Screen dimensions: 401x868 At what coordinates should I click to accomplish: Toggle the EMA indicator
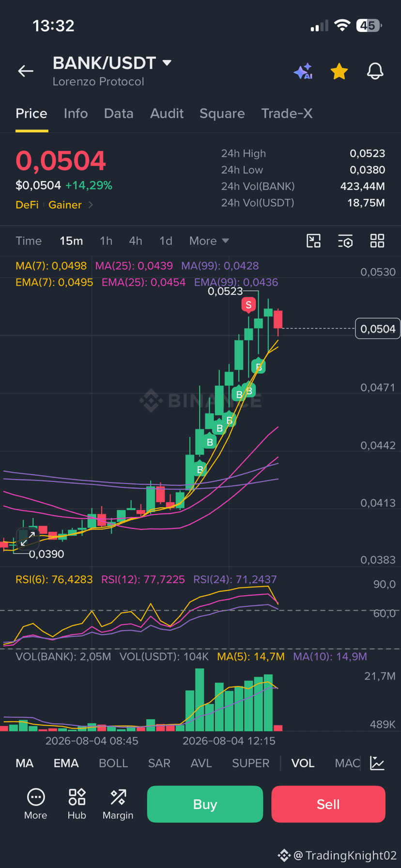(66, 763)
